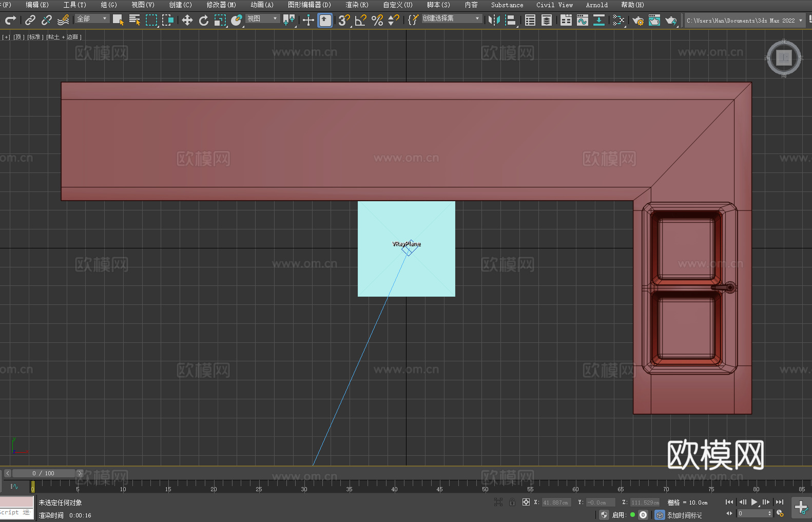Open Render Setup teapot icon
Image resolution: width=812 pixels, height=522 pixels.
[638, 20]
